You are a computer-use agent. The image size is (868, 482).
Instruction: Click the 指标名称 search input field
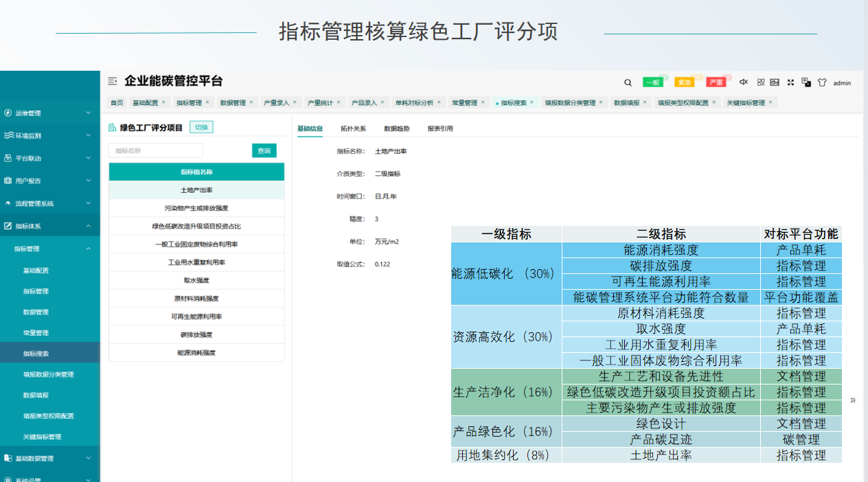pyautogui.click(x=156, y=150)
